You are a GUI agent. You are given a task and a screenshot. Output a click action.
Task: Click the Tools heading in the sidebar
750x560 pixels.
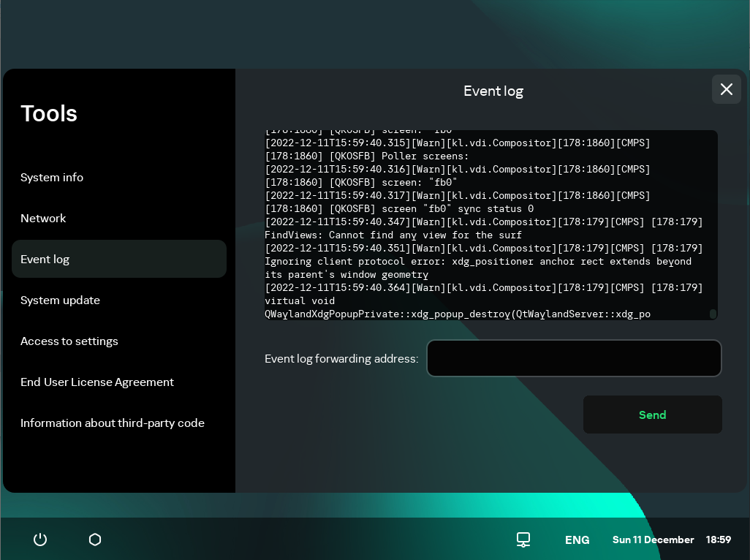pos(49,113)
